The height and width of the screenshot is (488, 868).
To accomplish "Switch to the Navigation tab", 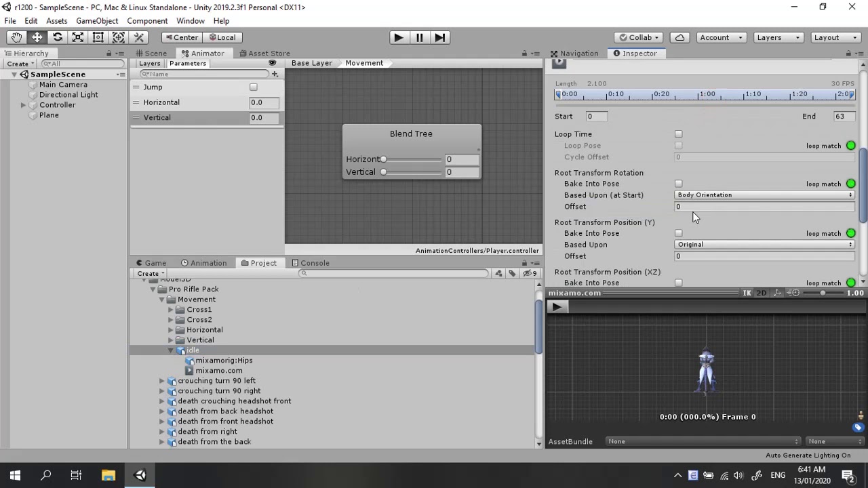I will click(574, 54).
